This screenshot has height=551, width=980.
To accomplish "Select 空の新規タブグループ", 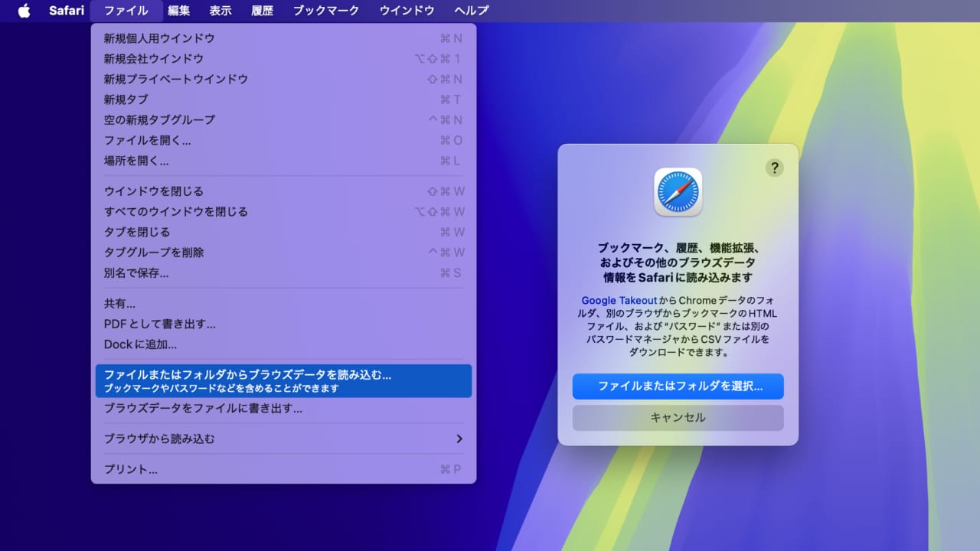I will click(283, 120).
